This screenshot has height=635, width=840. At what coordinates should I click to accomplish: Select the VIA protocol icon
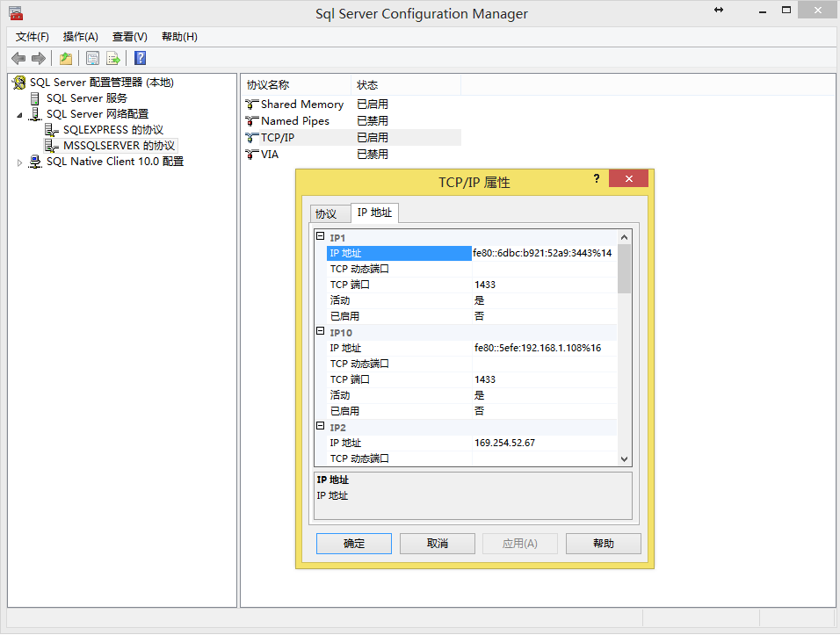252,155
